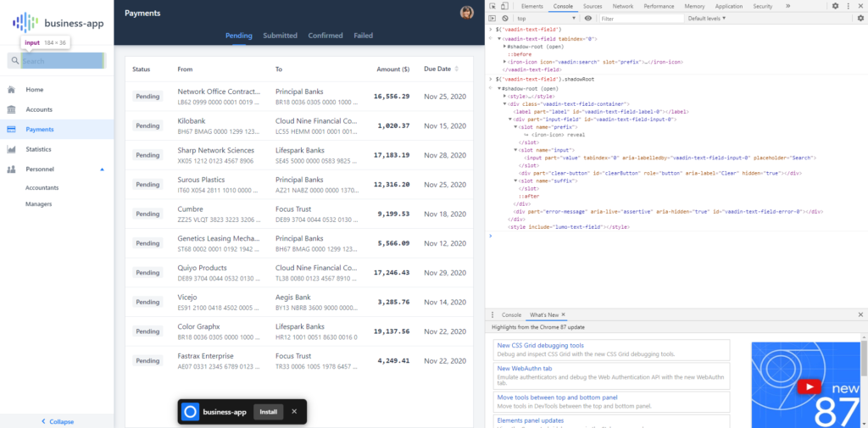
Task: Click the eye live expression icon
Action: [x=588, y=18]
